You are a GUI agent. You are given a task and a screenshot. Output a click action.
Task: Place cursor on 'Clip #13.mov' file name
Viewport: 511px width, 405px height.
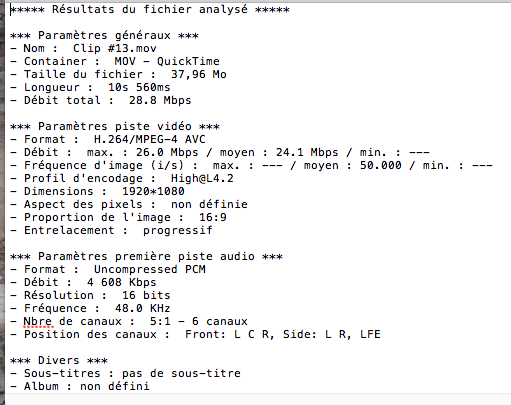tap(115, 48)
